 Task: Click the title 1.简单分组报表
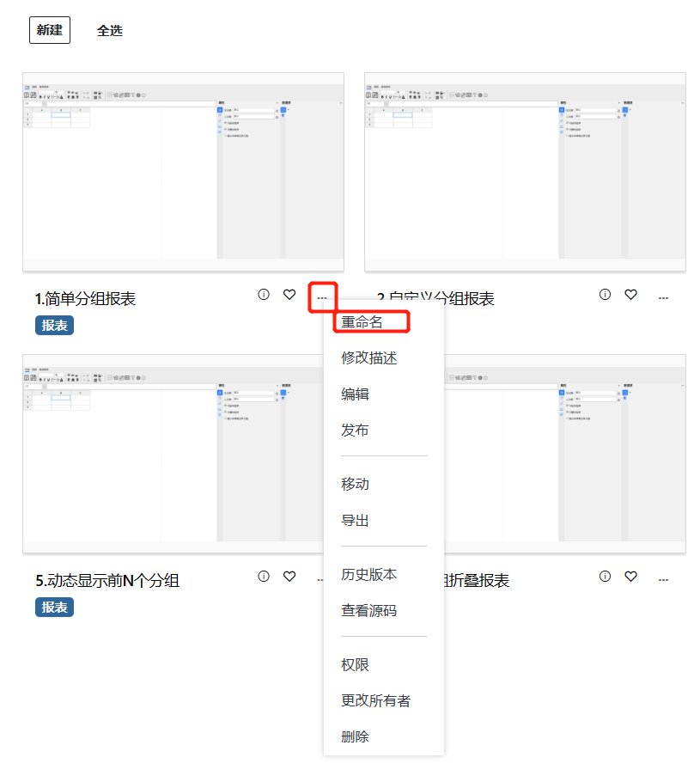85,299
